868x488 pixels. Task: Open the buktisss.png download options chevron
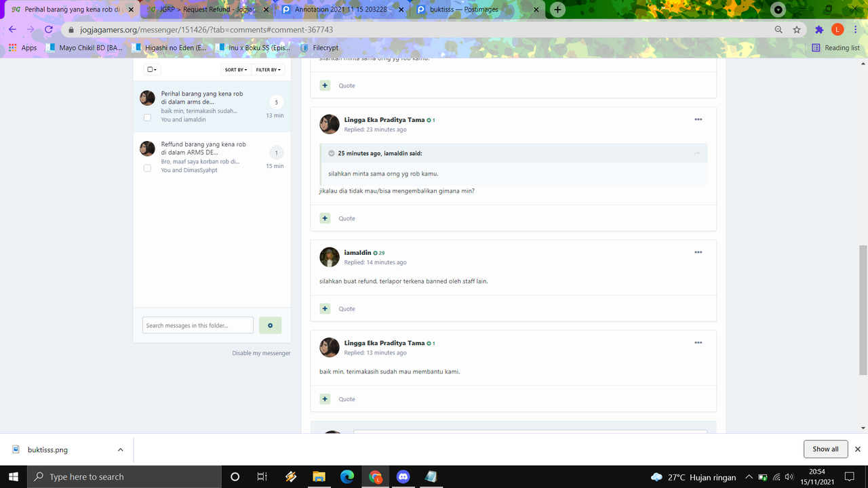(120, 449)
